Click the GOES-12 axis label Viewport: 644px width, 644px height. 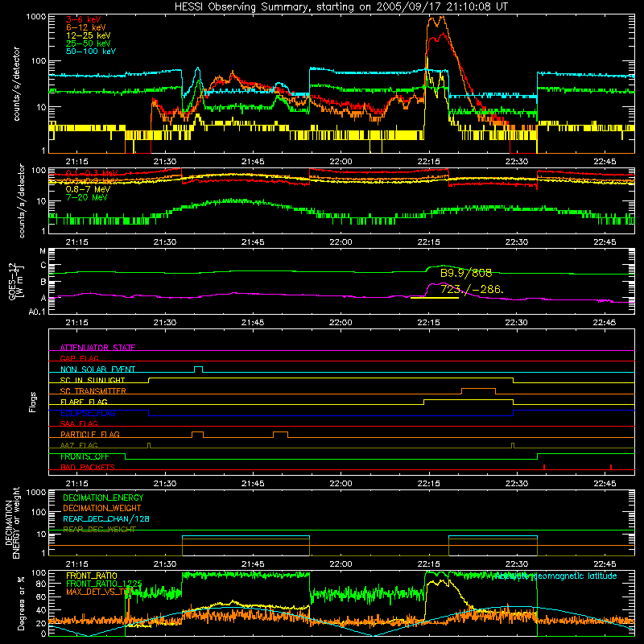pos(16,281)
